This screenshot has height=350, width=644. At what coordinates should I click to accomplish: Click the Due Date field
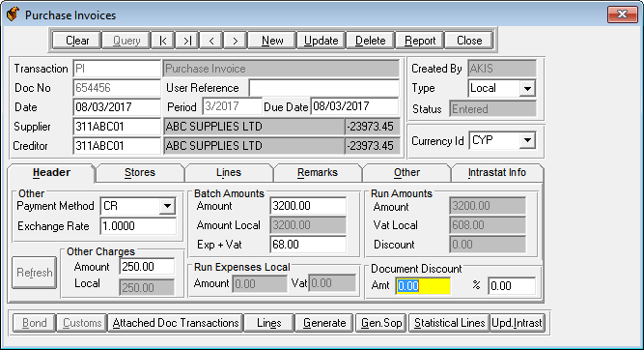[354, 106]
